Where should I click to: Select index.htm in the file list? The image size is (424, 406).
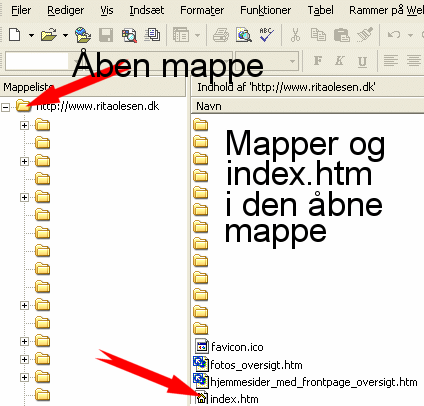(x=234, y=399)
